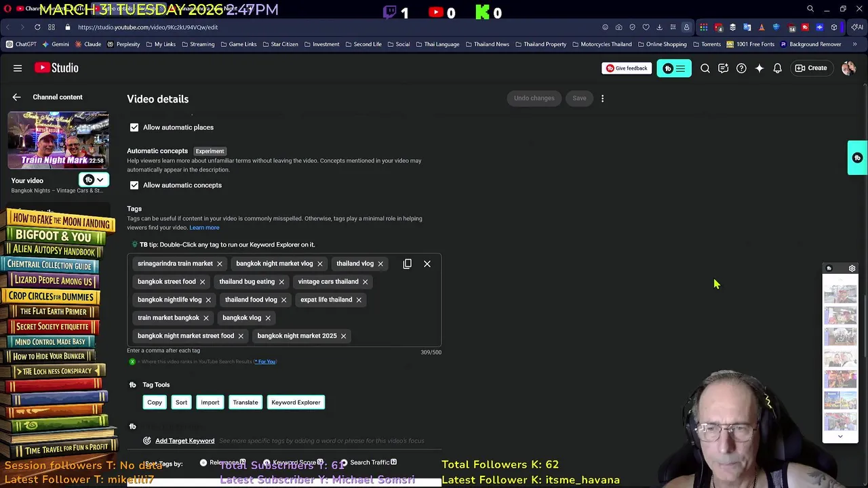Image resolution: width=868 pixels, height=488 pixels.
Task: Remove the 'srinagarindra train market' tag
Action: coord(220,264)
